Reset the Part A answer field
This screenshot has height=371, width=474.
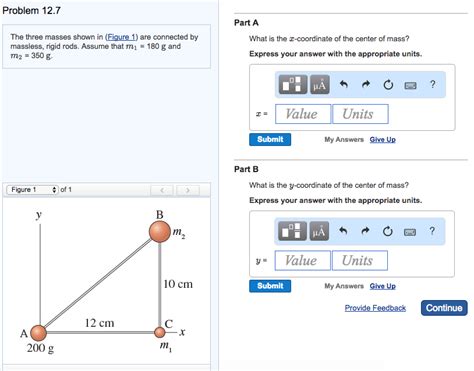(388, 85)
